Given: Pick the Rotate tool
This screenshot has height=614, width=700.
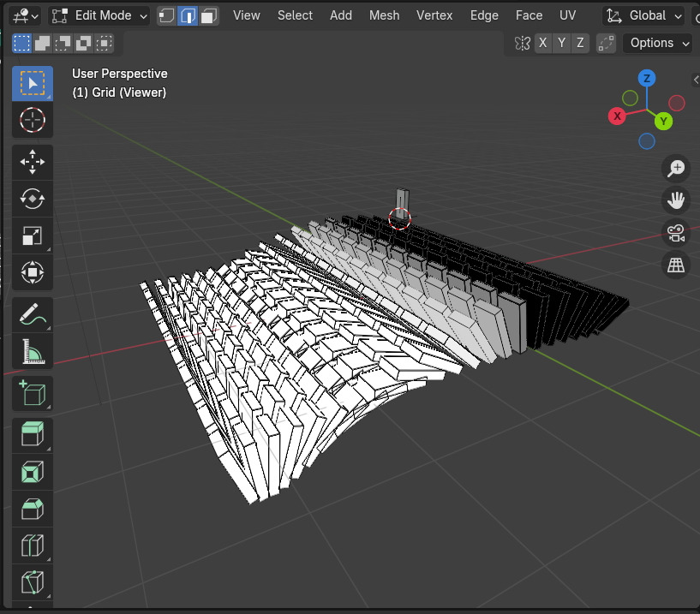Looking at the screenshot, I should tap(33, 199).
